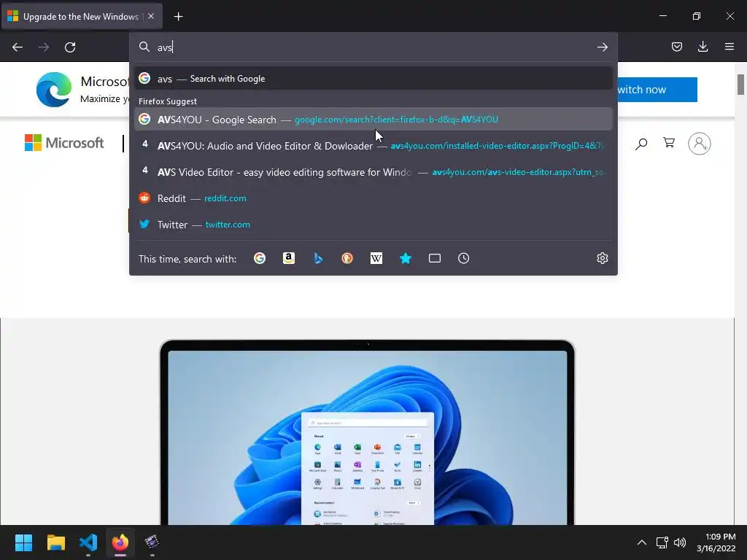Open the Reddit suggestion
Viewport: 747px width, 560px height.
(x=373, y=198)
